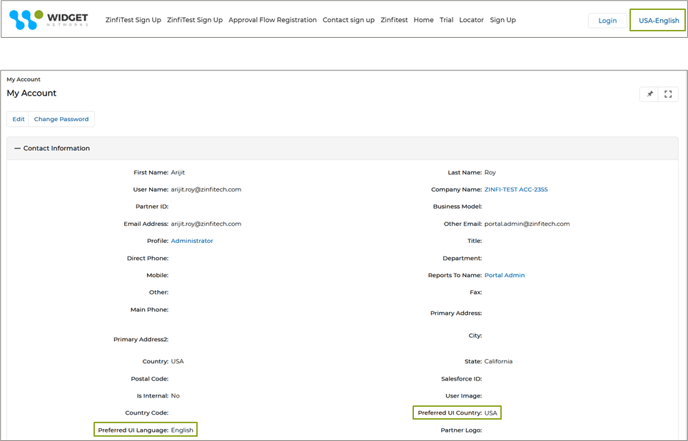Navigate to Home in the top menu
Image resolution: width=688 pixels, height=441 pixels.
[x=423, y=20]
